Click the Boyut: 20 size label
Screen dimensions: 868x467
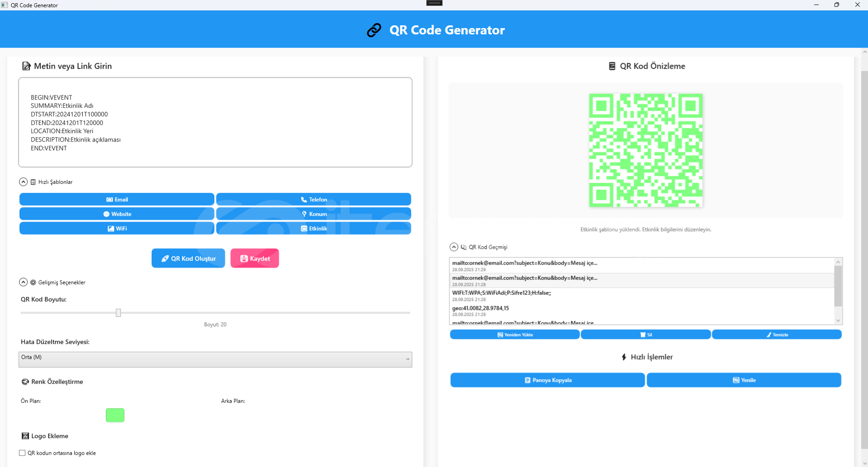click(215, 324)
